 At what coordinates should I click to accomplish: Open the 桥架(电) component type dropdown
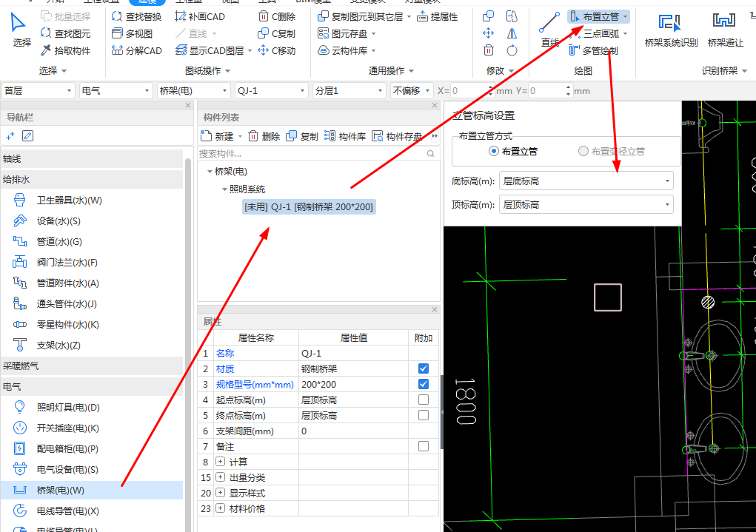pyautogui.click(x=193, y=90)
